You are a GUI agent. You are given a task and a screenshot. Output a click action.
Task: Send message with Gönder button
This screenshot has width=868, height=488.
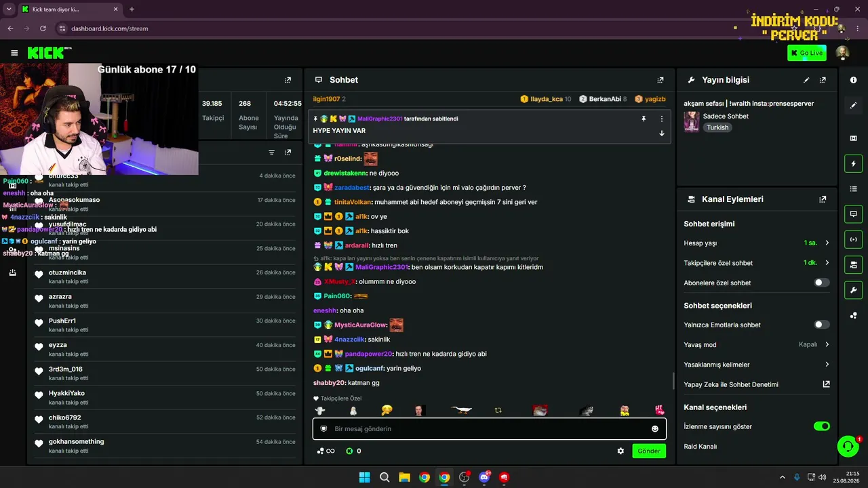(x=649, y=451)
